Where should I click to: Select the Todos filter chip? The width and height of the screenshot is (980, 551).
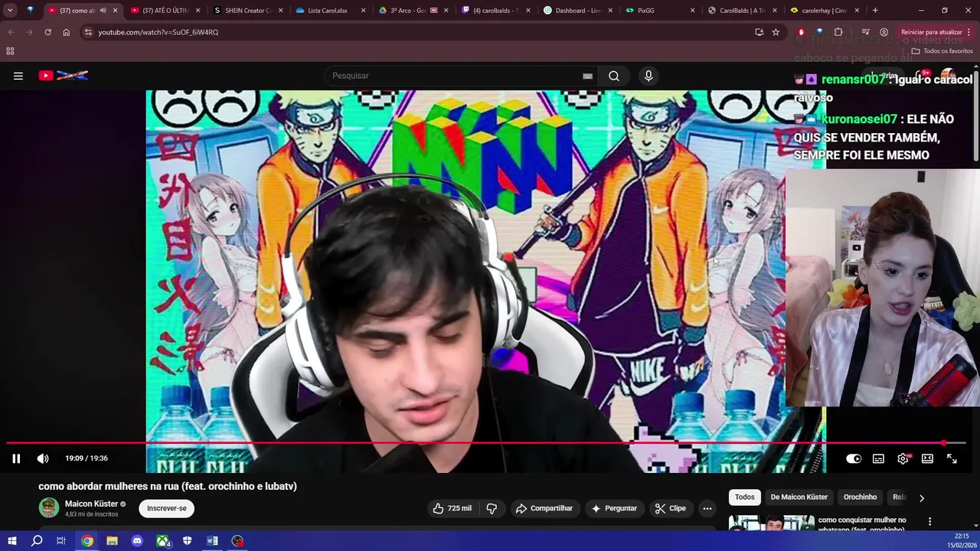click(745, 497)
